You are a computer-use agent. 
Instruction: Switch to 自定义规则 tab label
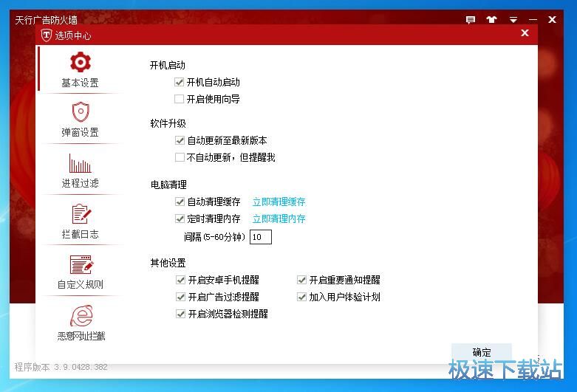click(x=81, y=284)
